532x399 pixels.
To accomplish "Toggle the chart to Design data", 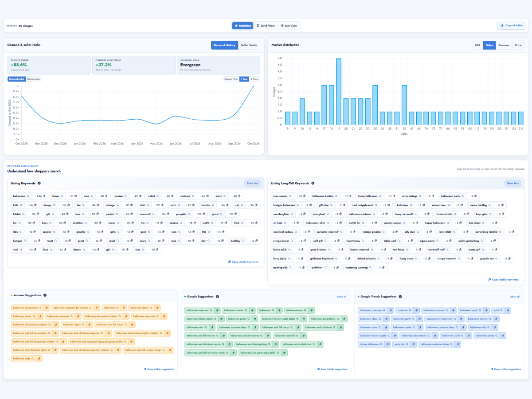I will [x=34, y=79].
